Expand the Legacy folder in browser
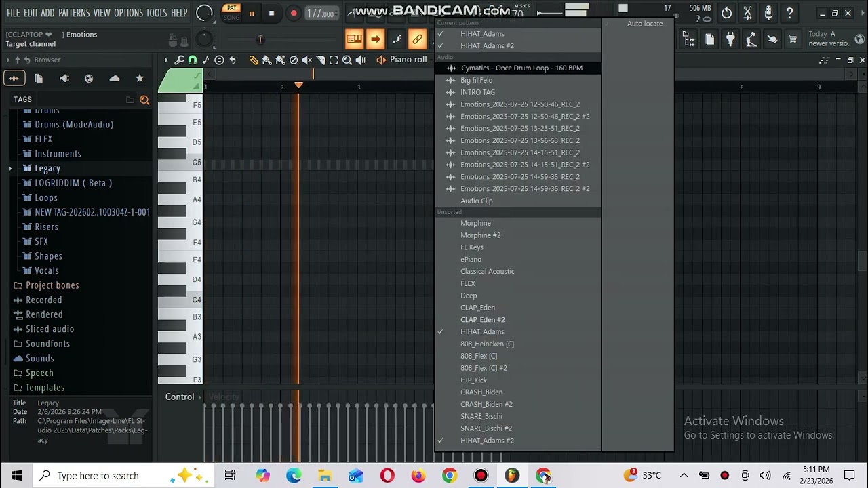The image size is (868, 488). coord(10,169)
